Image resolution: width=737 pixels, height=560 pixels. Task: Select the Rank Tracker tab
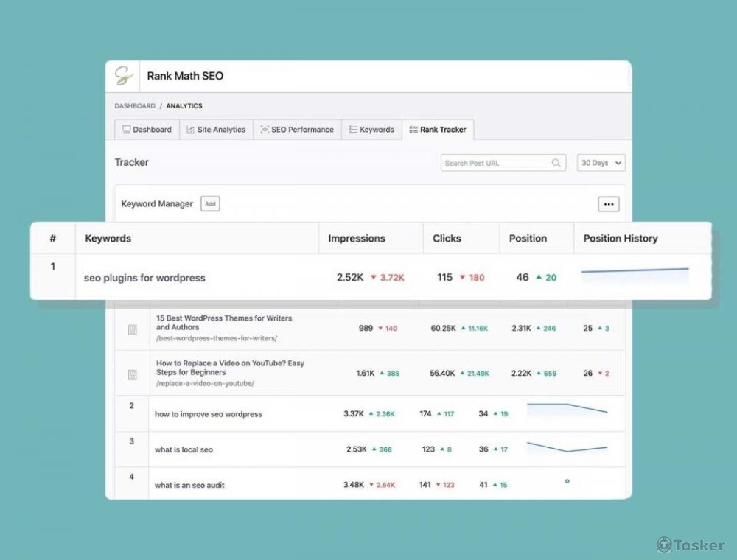coord(438,130)
